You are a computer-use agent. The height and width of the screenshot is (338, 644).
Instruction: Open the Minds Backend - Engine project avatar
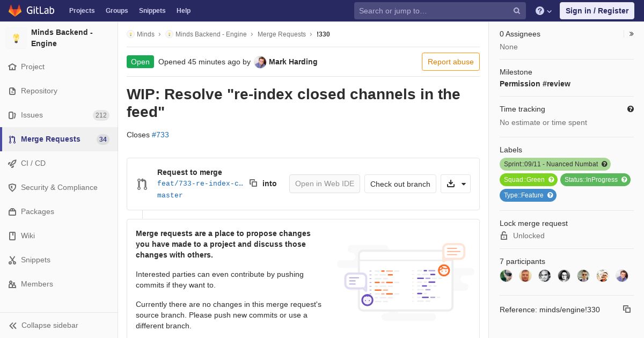point(16,38)
